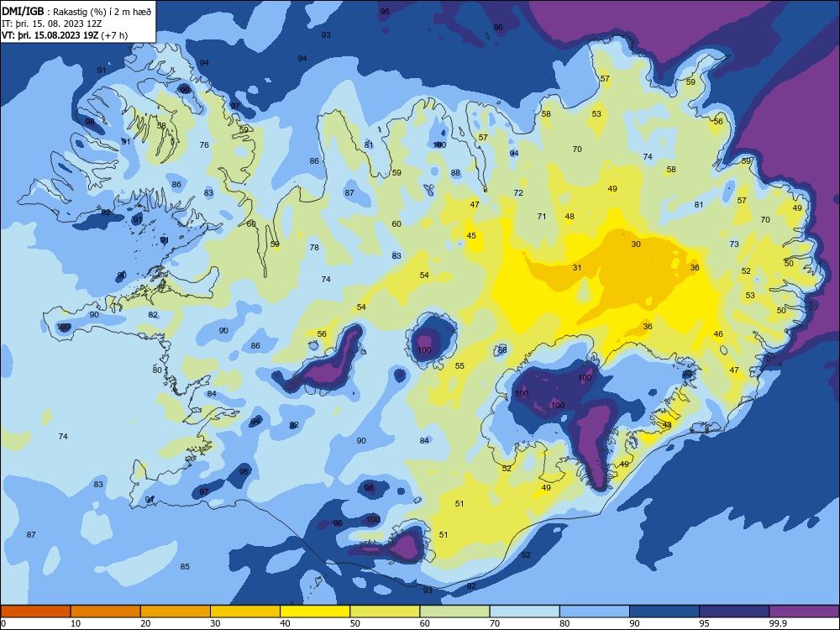
Task: Click the map value 73 in the east
Action: tap(734, 244)
